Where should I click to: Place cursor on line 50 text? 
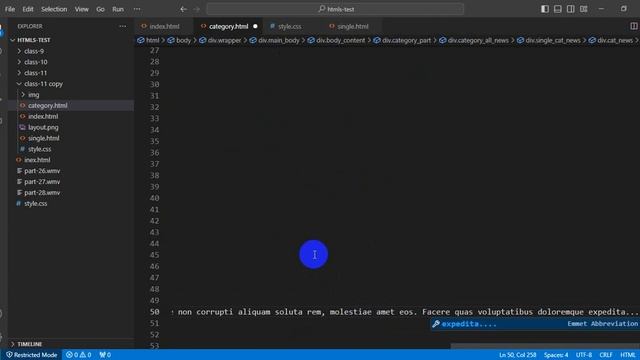(x=405, y=312)
